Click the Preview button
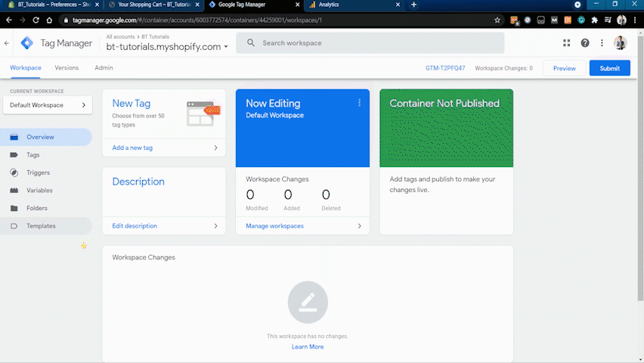The width and height of the screenshot is (644, 363). pos(565,68)
